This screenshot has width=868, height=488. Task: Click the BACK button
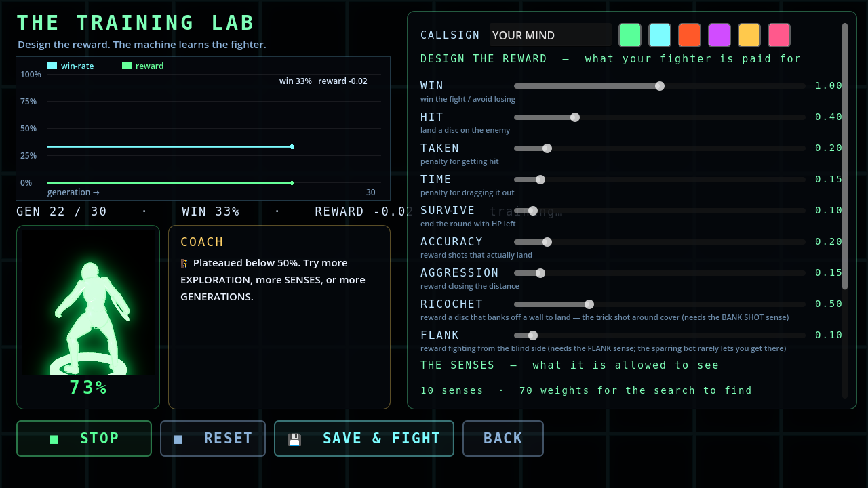click(x=503, y=439)
